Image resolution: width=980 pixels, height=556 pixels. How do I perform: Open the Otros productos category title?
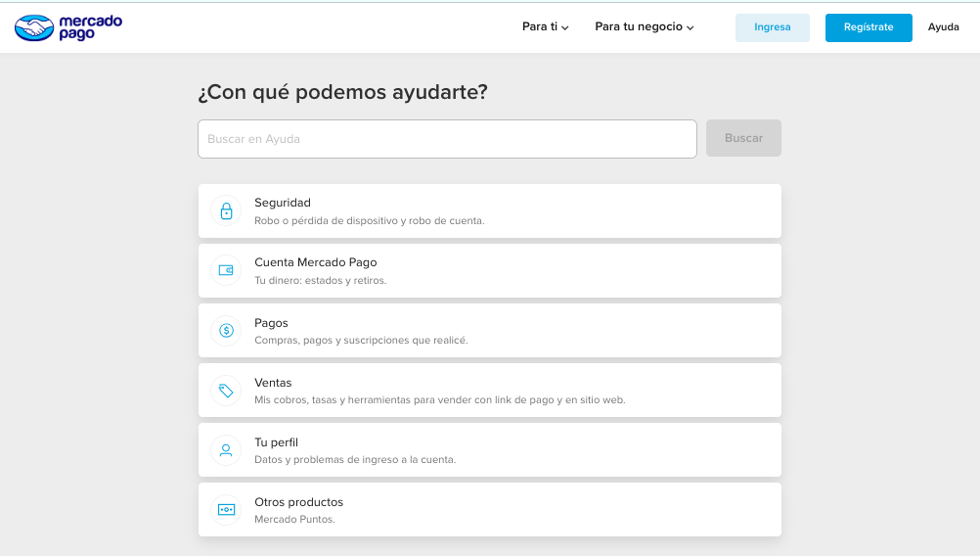298,502
